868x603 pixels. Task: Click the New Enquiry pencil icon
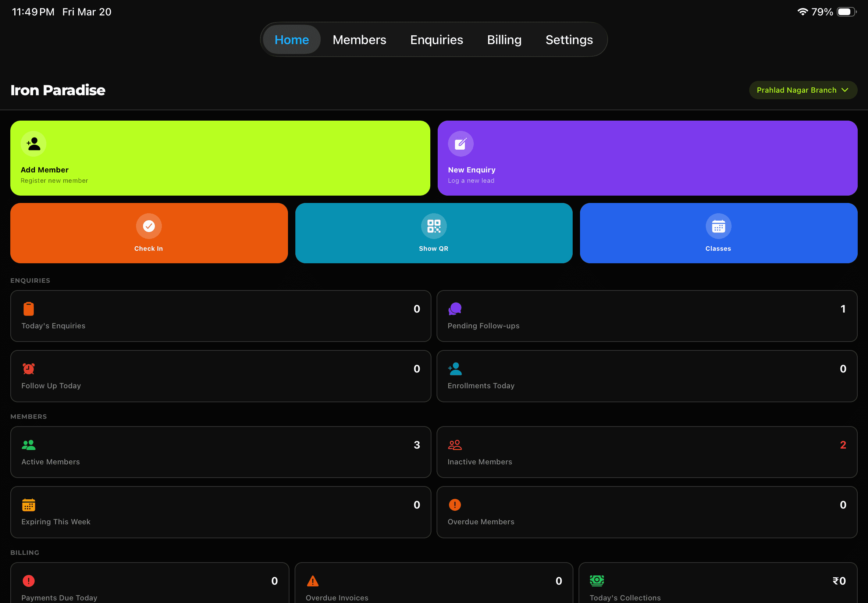(x=460, y=143)
